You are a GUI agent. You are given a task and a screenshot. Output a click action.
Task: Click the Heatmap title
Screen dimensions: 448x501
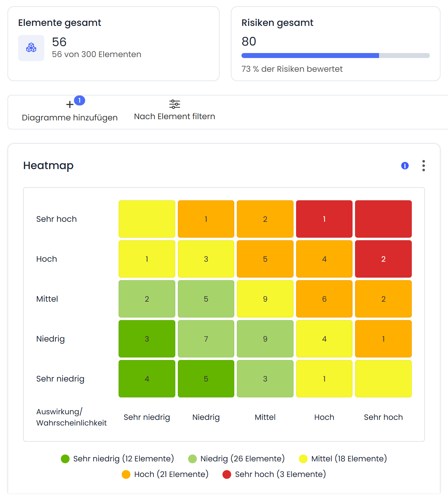[48, 166]
